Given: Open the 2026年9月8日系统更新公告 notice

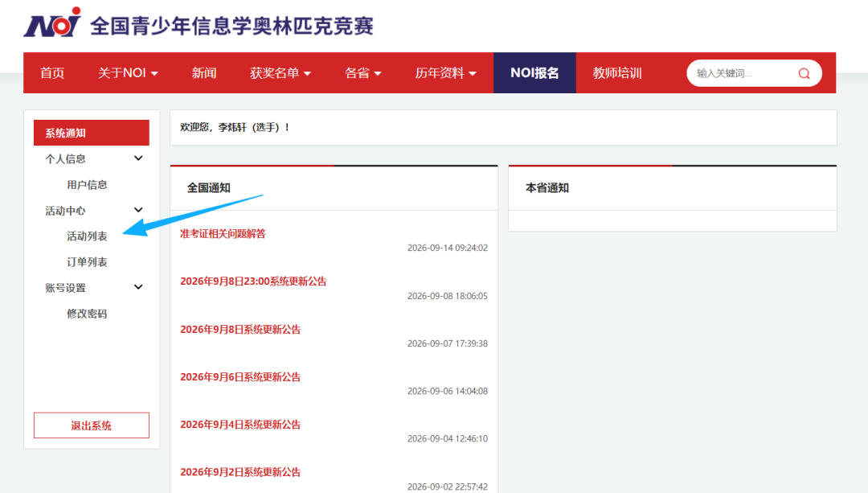Looking at the screenshot, I should (240, 330).
